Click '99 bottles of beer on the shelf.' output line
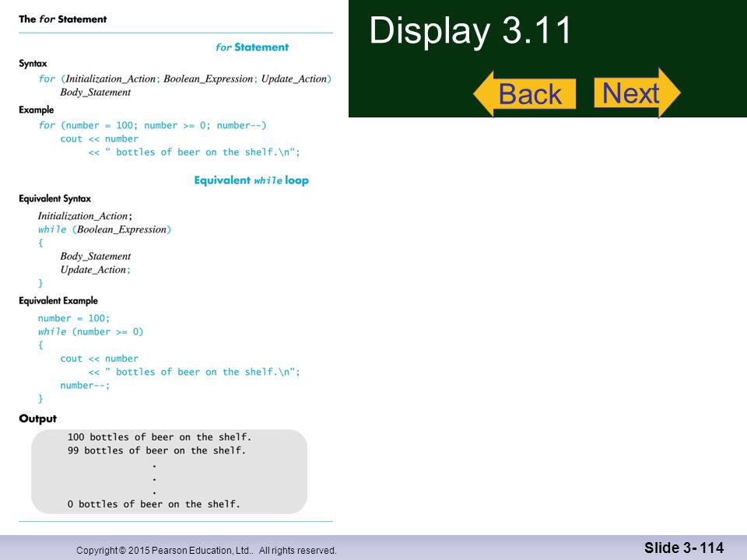The image size is (747, 560). coord(156,450)
